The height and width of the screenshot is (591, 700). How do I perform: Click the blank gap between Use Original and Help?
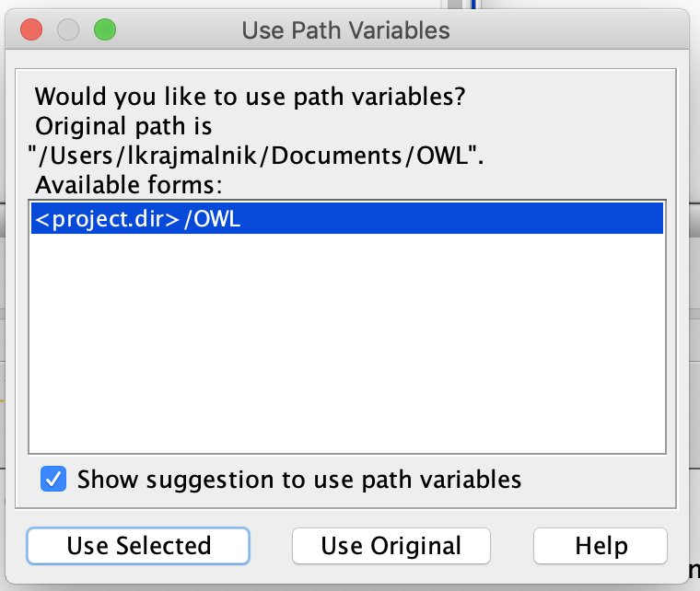(511, 546)
